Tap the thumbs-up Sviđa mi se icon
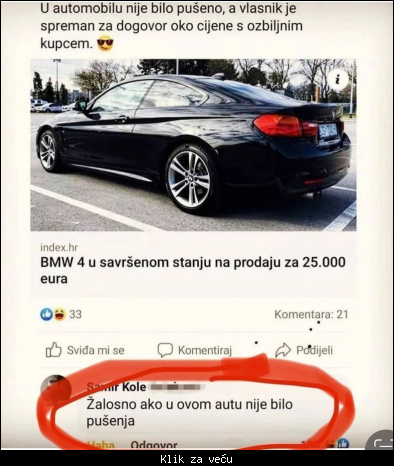Viewport: 394px width, 466px height. tap(54, 350)
